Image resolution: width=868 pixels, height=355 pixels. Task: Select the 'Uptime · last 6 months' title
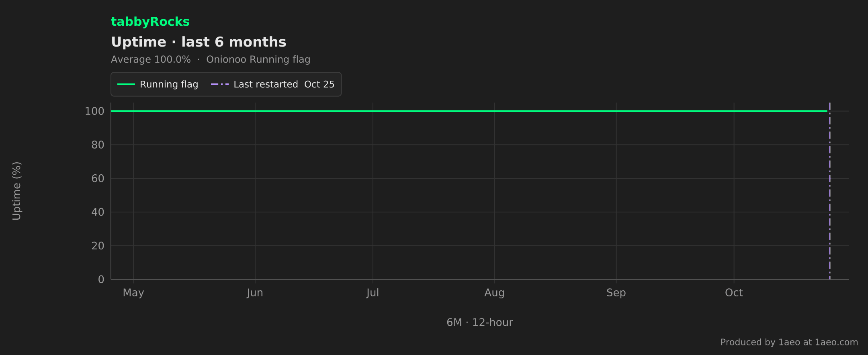(199, 42)
